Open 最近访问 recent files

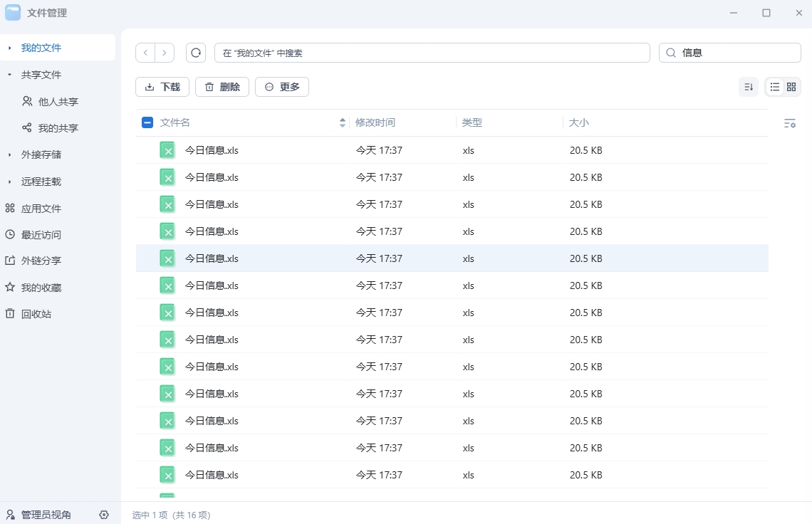[x=33, y=234]
